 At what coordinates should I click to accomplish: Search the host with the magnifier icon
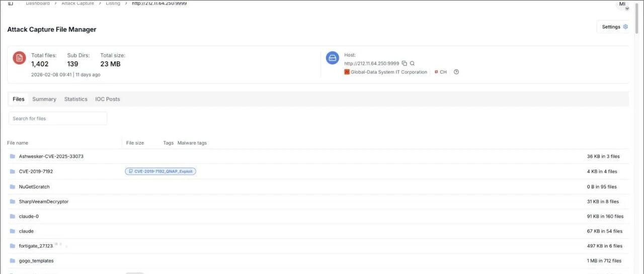[412, 63]
